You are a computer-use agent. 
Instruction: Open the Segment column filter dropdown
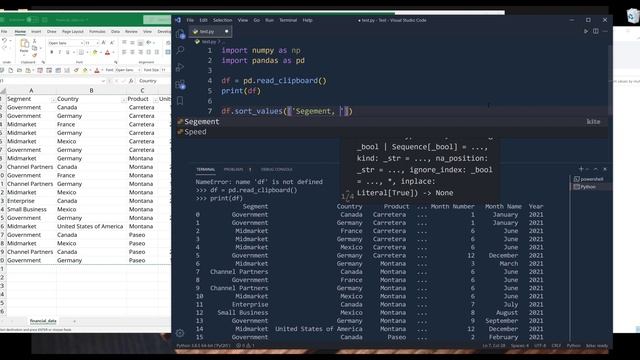[x=53, y=99]
